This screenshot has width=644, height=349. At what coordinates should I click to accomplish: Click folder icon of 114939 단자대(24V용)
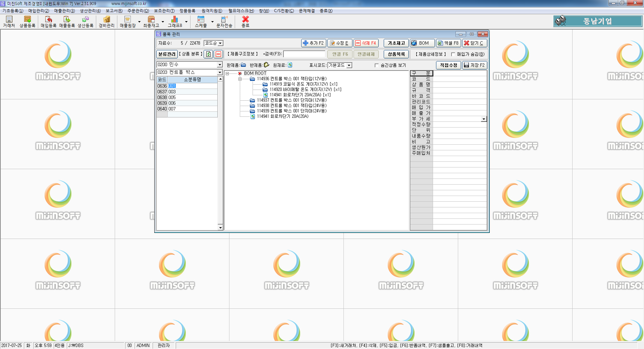tap(253, 111)
